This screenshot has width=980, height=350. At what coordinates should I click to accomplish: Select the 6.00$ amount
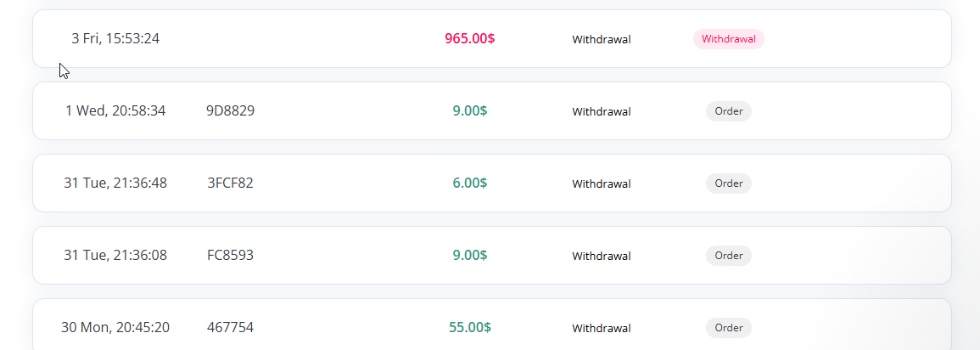pyautogui.click(x=470, y=183)
